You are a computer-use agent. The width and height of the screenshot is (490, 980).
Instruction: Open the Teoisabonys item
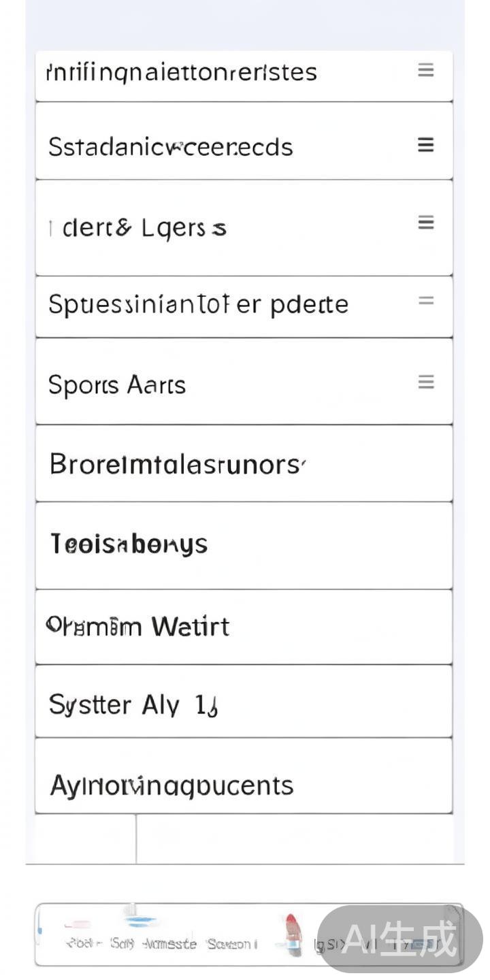click(x=129, y=544)
